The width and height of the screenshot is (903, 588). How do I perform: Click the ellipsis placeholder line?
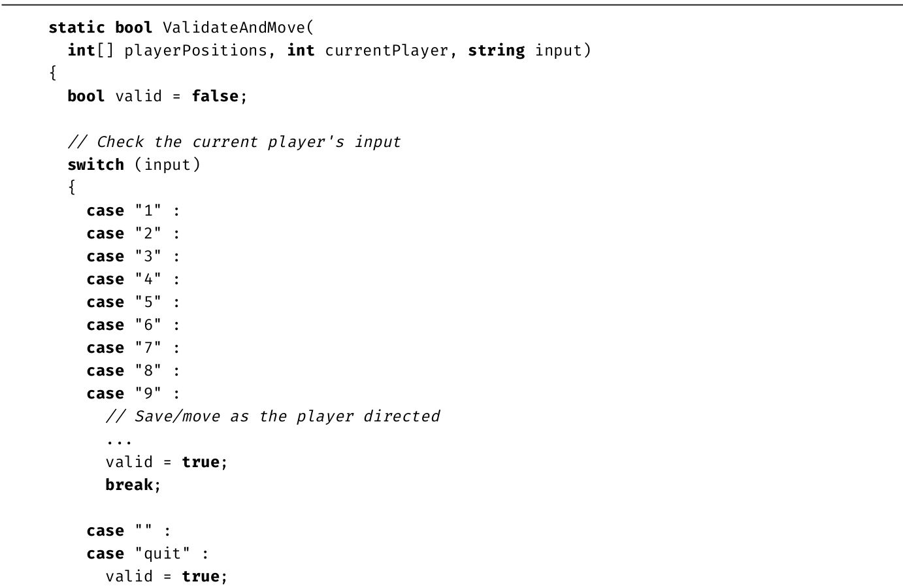119,439
